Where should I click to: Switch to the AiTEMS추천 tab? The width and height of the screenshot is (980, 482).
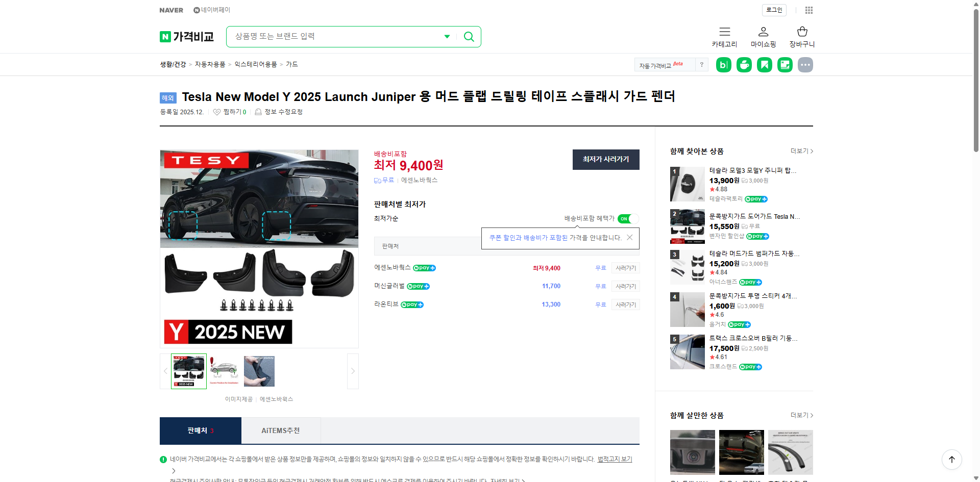(280, 430)
